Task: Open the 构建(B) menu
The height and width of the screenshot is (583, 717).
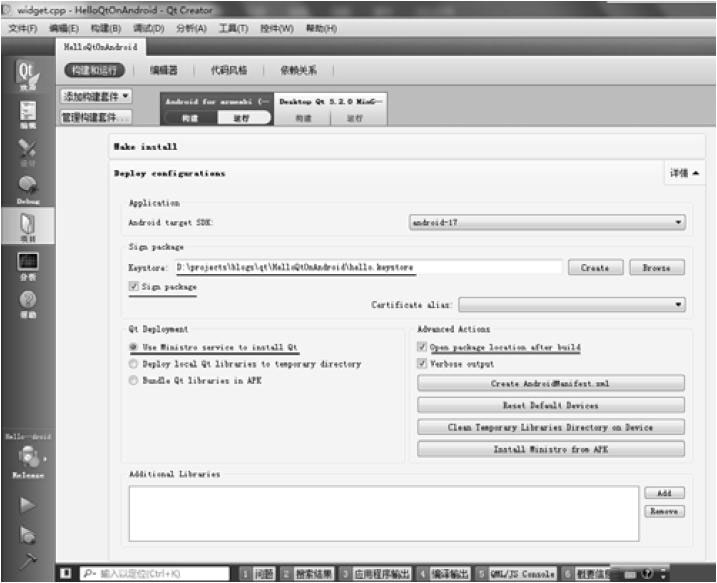Action: (x=106, y=28)
